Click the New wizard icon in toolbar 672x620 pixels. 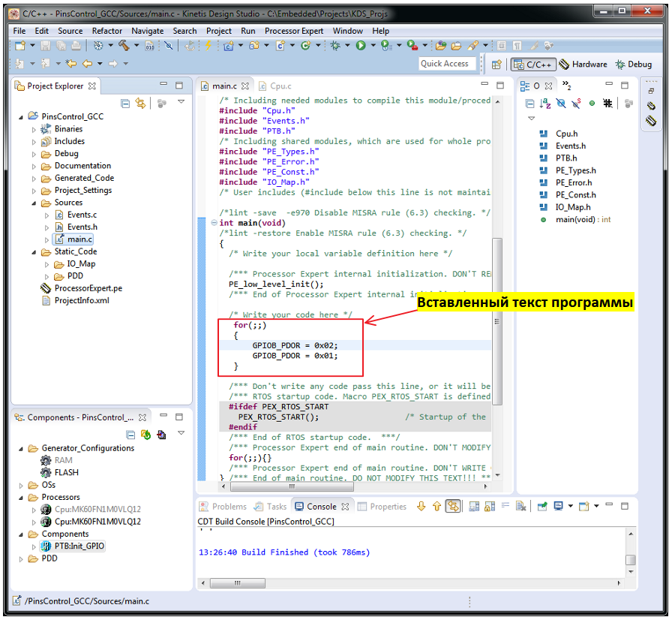coord(20,46)
